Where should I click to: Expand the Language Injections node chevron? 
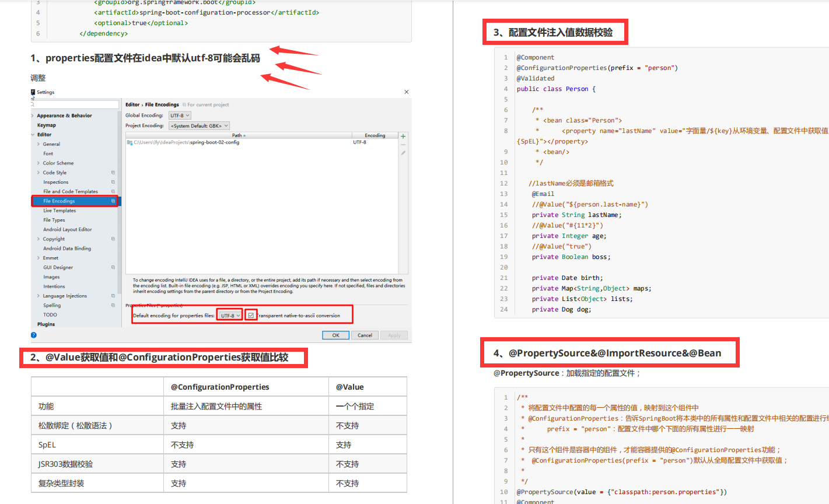(39, 296)
